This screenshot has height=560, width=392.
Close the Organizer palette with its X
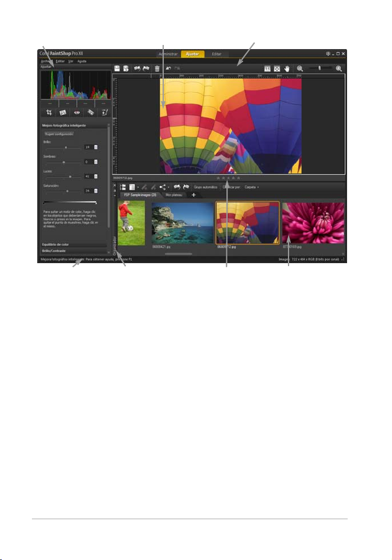tap(115, 185)
